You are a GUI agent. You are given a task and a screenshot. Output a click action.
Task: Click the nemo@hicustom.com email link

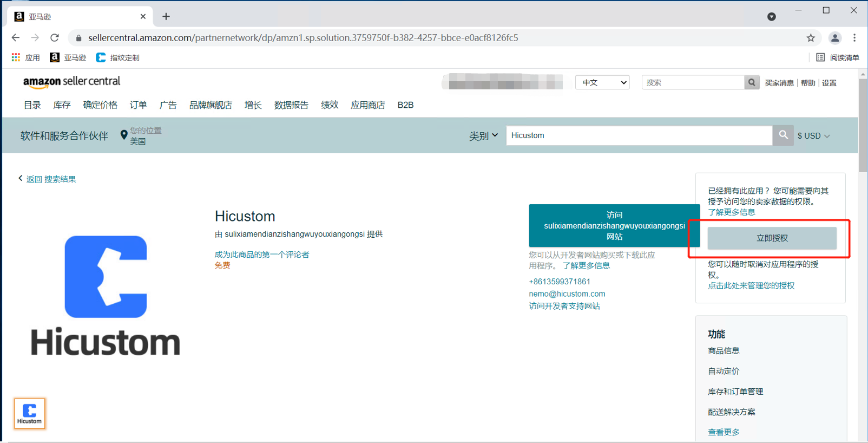coord(567,294)
